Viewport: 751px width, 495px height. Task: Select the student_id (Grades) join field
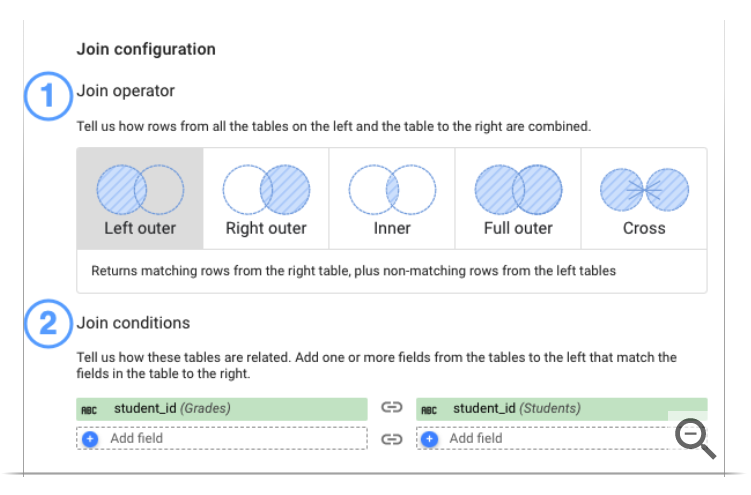click(x=222, y=408)
